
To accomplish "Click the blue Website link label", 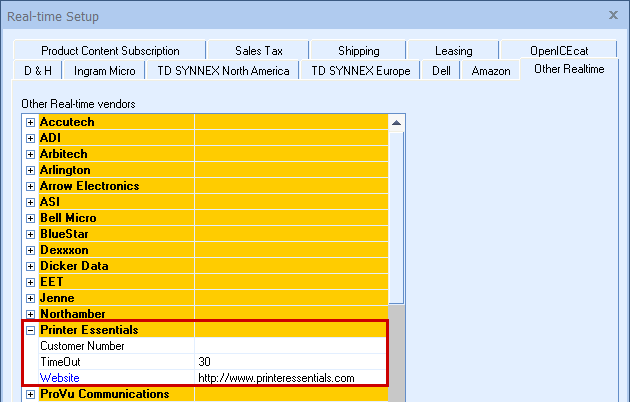I will click(x=58, y=378).
